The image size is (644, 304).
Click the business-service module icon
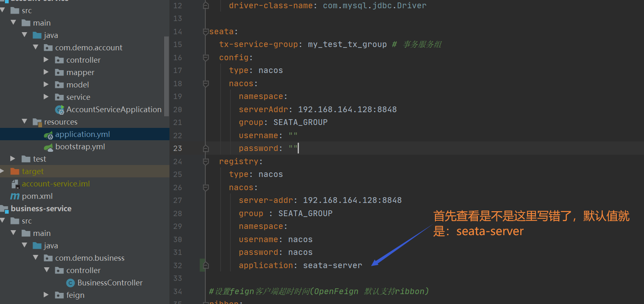pyautogui.click(x=4, y=208)
